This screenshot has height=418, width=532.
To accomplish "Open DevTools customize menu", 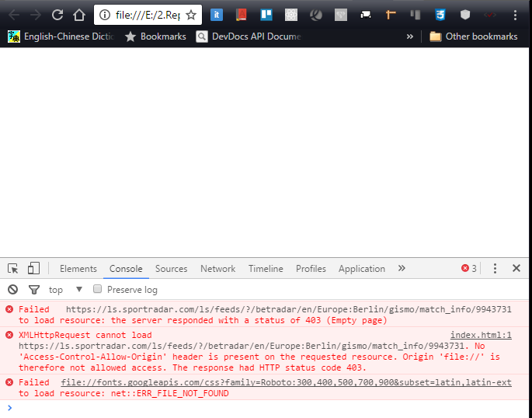I will (x=495, y=269).
